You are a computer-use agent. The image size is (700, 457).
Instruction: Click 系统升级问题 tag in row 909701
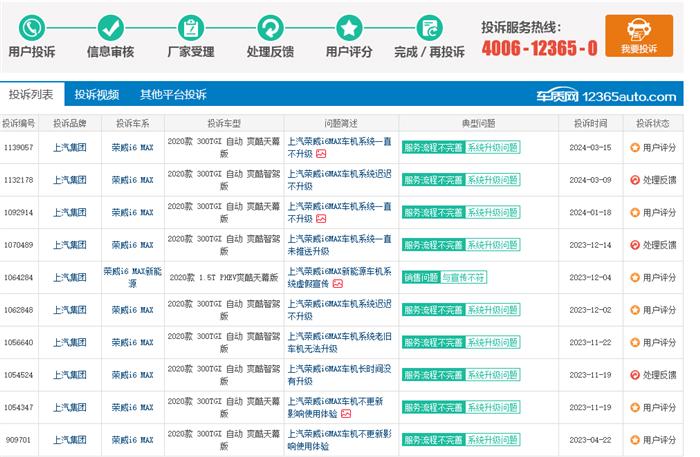[x=493, y=440]
